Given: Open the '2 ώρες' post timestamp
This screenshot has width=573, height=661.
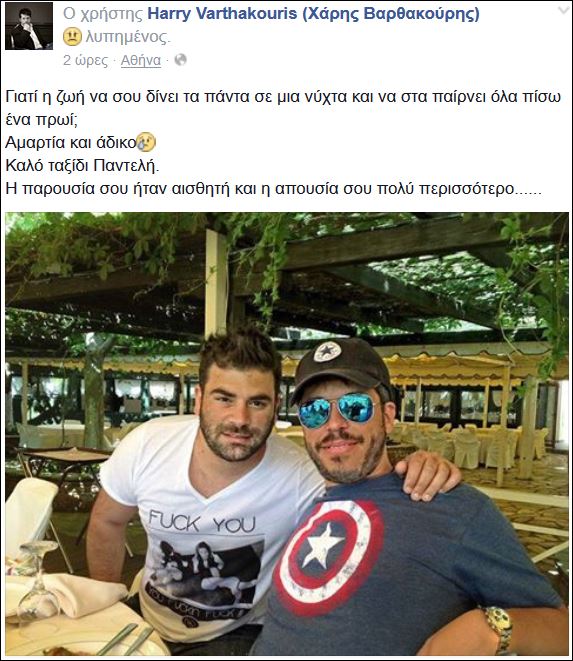Looking at the screenshot, I should click(85, 60).
